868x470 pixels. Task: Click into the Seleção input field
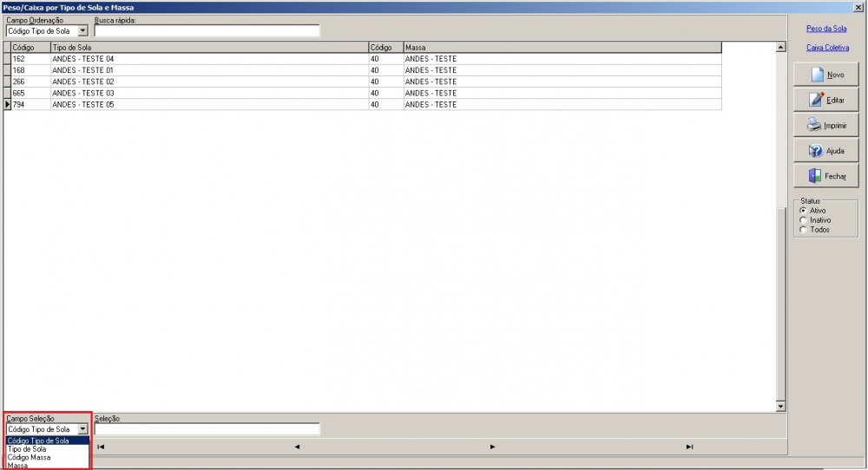207,429
